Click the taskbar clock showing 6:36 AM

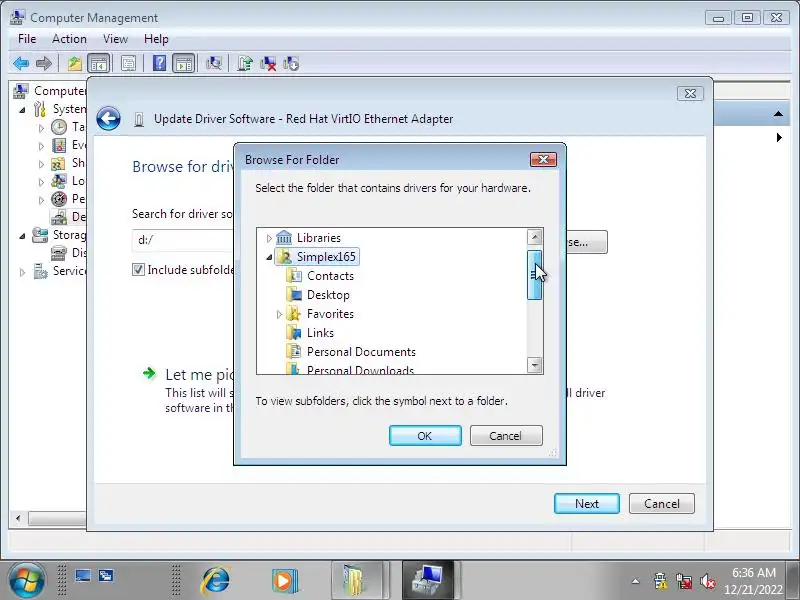(x=754, y=581)
